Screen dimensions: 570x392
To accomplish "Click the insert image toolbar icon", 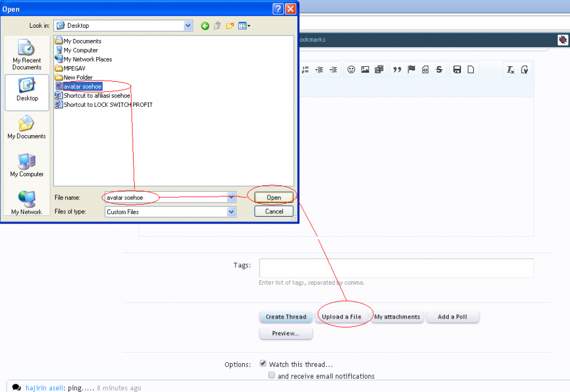I will [x=365, y=70].
